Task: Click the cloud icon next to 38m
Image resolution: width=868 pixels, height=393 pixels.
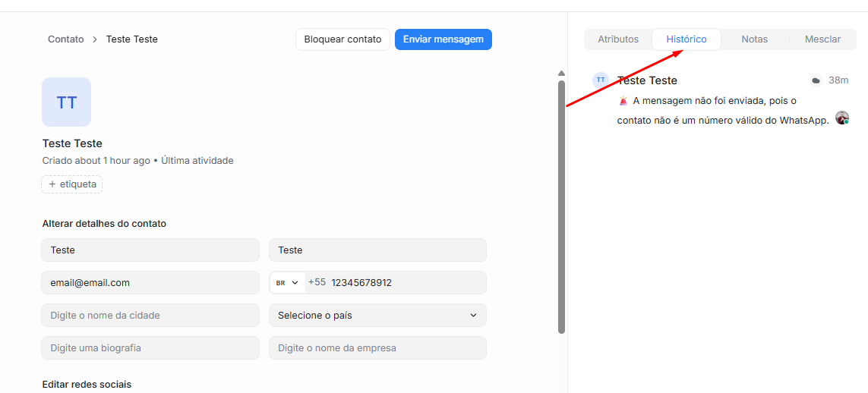Action: point(816,80)
